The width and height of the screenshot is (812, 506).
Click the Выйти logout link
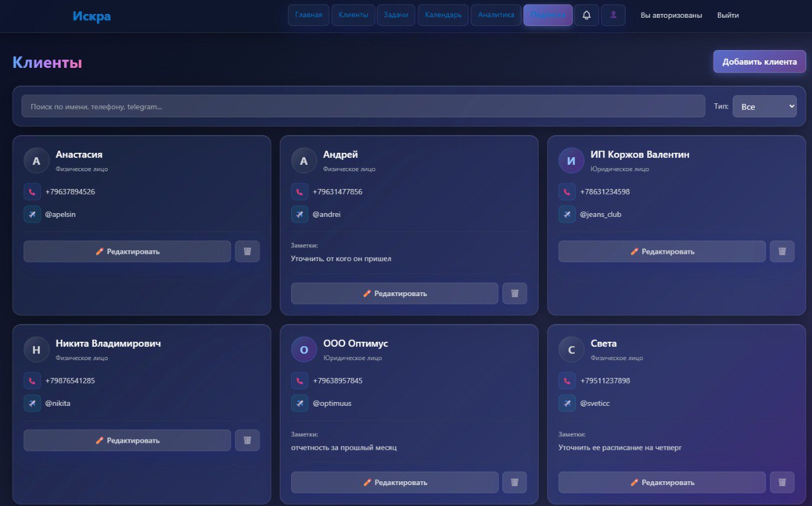(x=728, y=15)
